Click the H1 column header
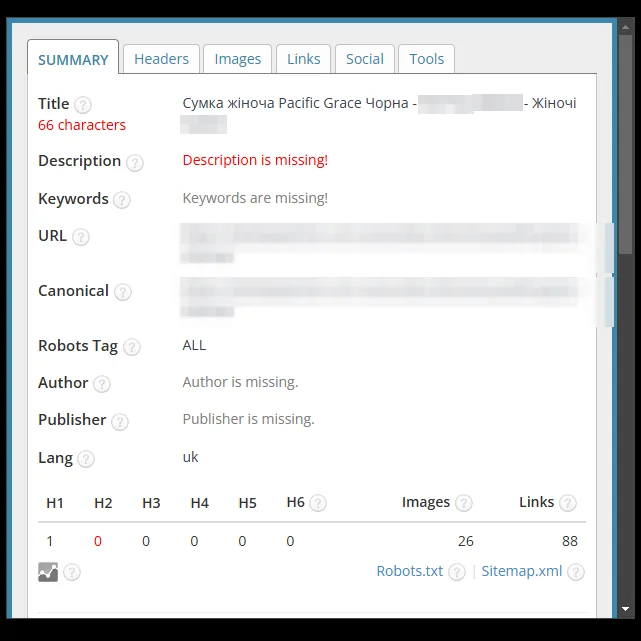641x641 pixels. (x=55, y=503)
